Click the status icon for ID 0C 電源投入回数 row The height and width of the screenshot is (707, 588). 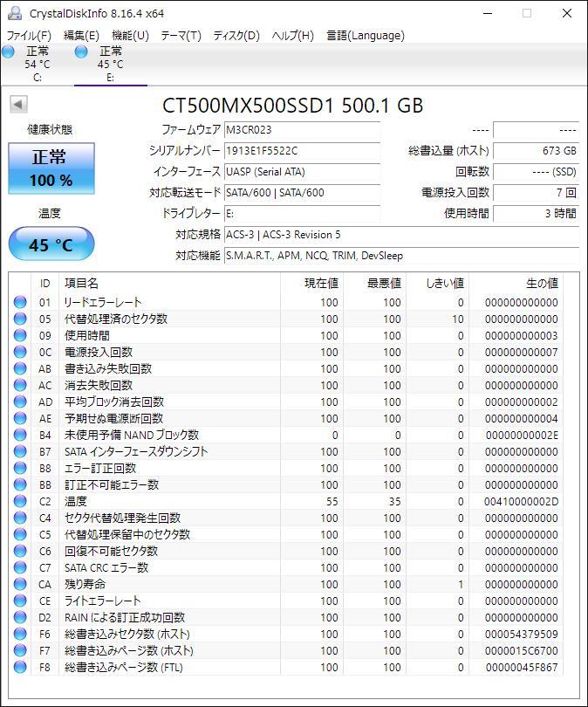20,352
